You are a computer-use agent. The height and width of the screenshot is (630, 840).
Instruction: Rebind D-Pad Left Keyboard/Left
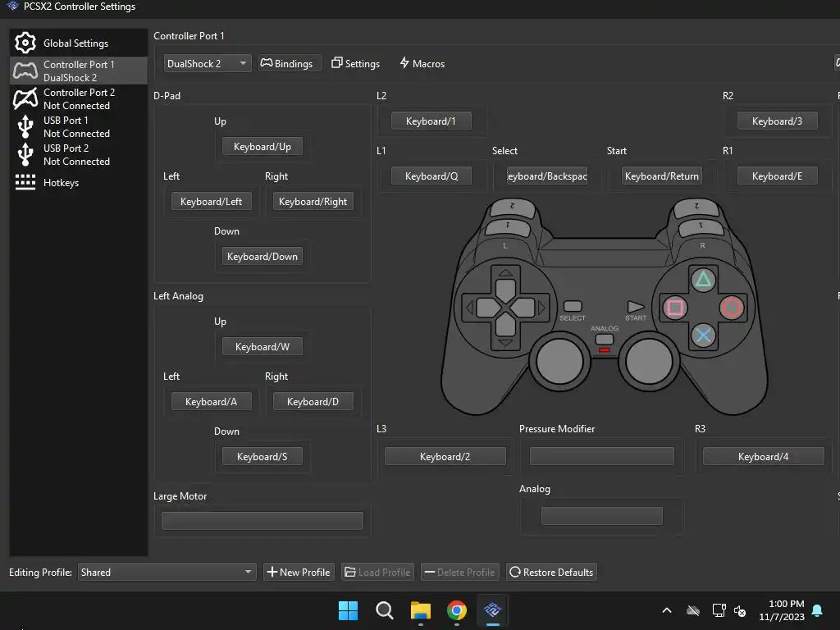[x=211, y=202]
